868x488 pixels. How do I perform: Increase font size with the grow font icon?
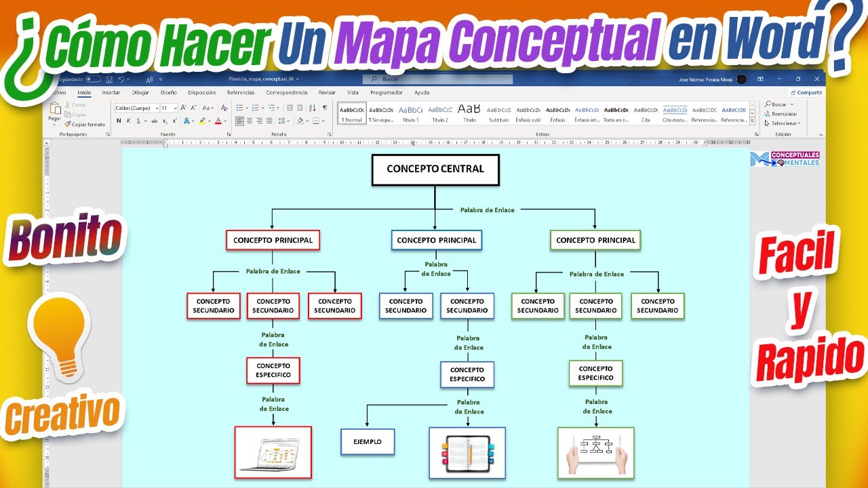pos(183,108)
